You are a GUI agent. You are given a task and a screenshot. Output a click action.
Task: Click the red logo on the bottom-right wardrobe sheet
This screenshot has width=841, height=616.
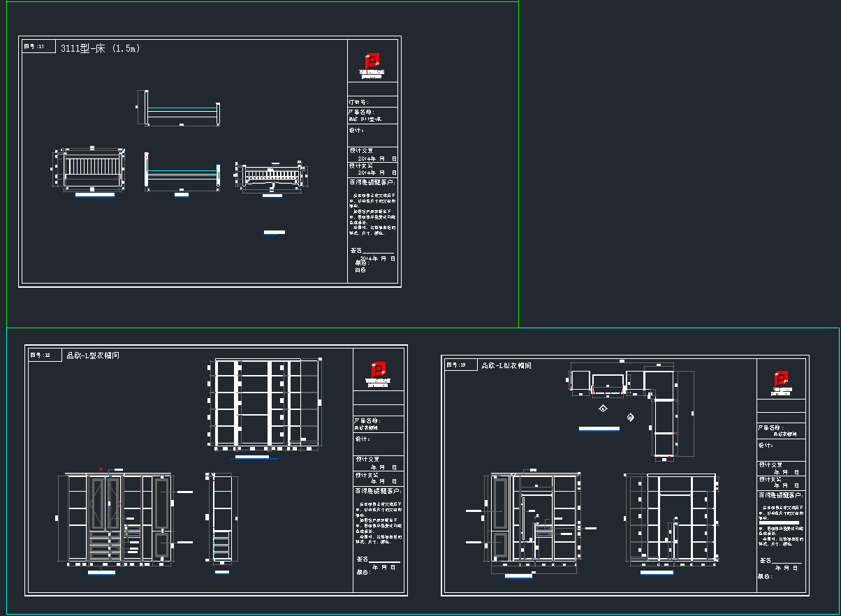coord(781,380)
